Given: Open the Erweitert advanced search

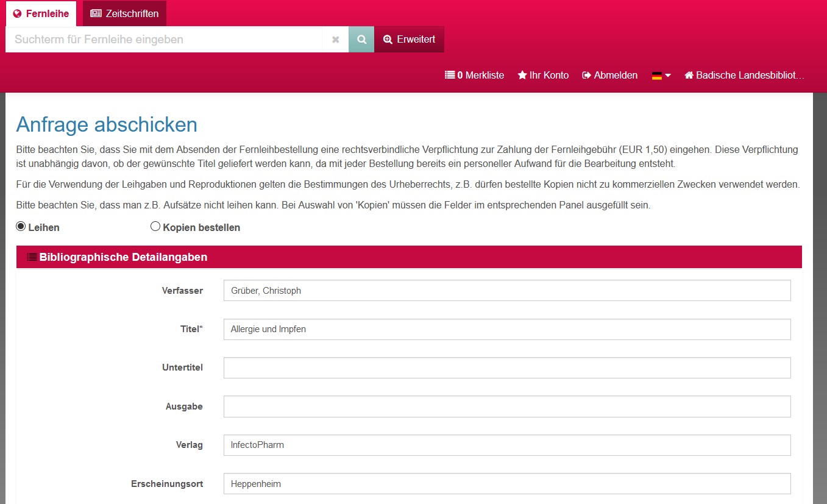Looking at the screenshot, I should 409,40.
